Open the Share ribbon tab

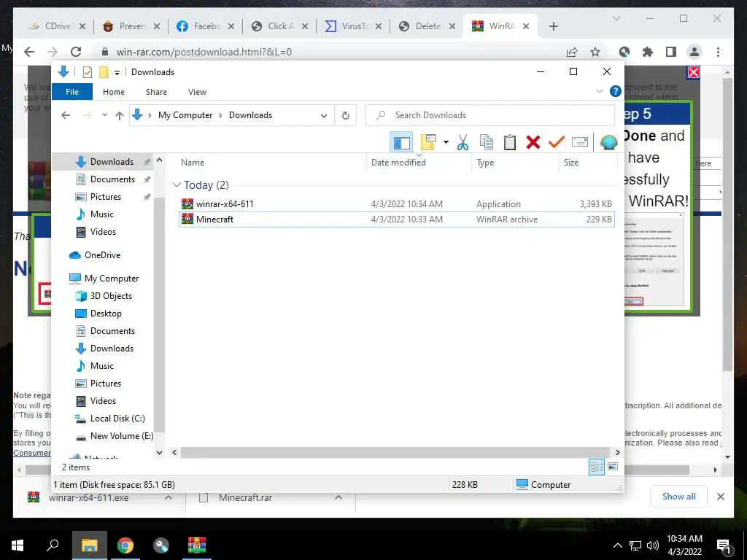[x=156, y=92]
